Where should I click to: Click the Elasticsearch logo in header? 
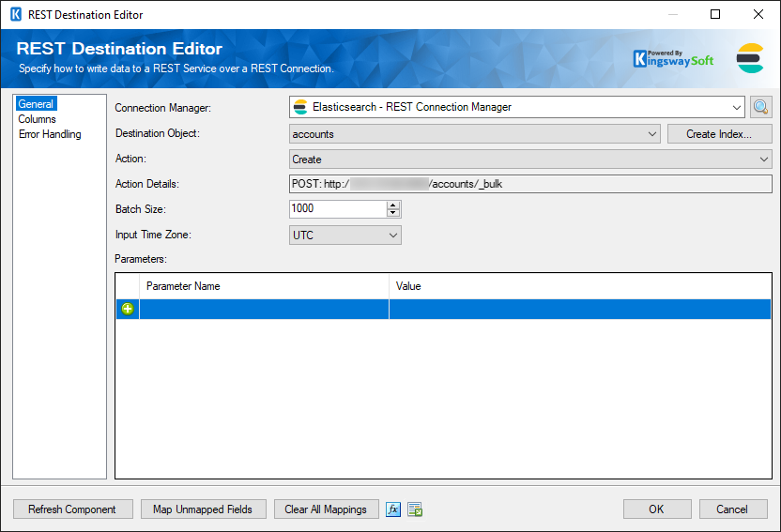[750, 58]
